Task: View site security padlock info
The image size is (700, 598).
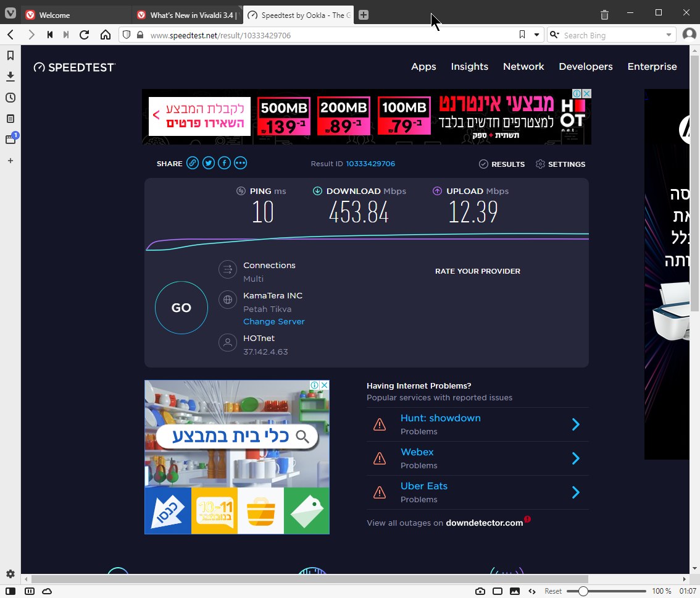Action: coord(140,35)
